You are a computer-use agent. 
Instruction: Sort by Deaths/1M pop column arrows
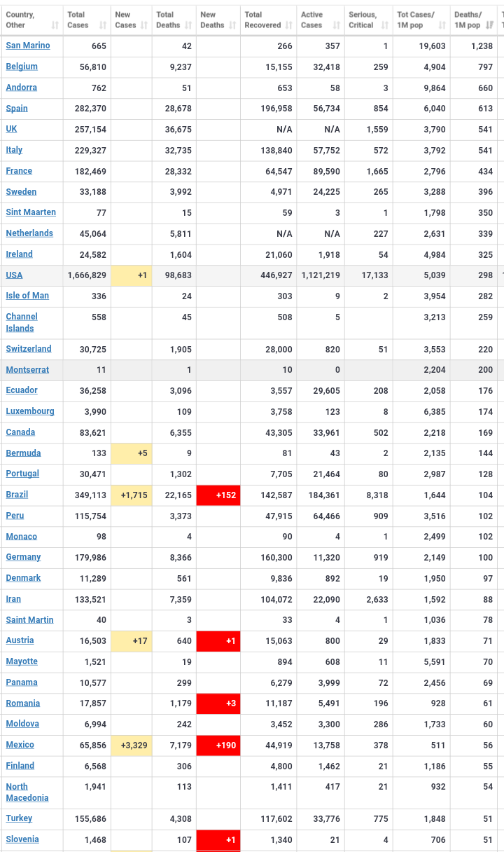(490, 25)
